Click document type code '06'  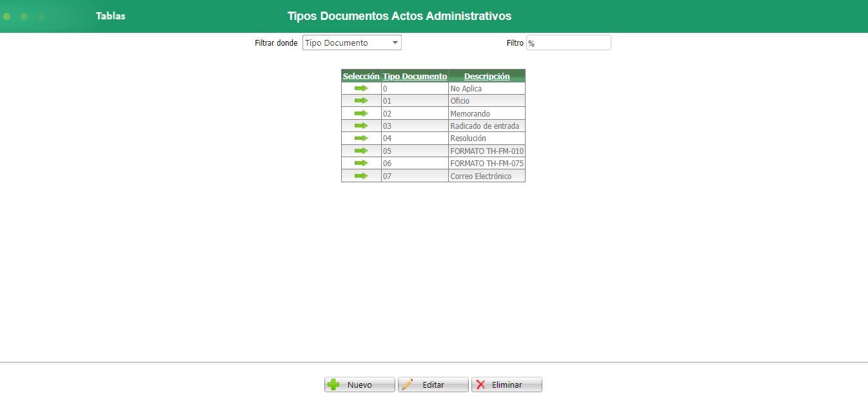point(387,164)
